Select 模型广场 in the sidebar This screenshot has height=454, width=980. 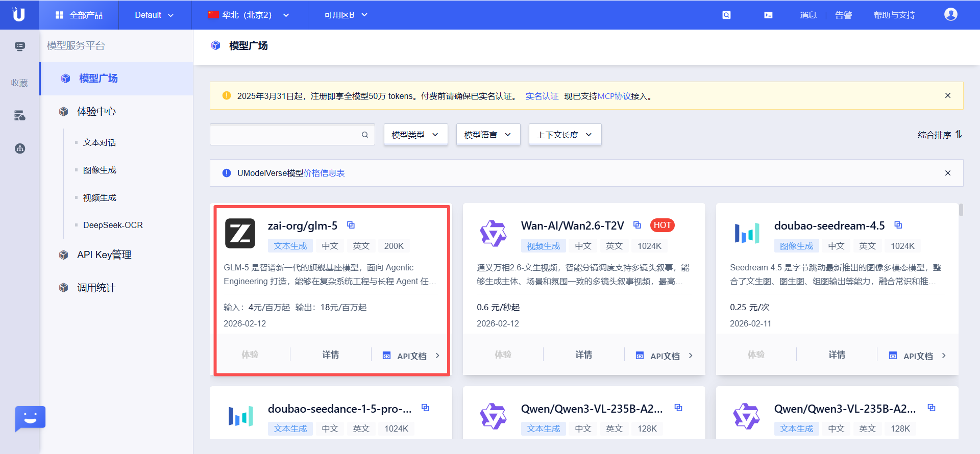pyautogui.click(x=116, y=79)
